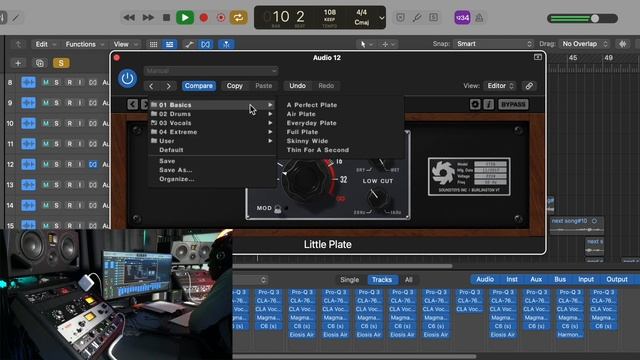This screenshot has width=640, height=360.
Task: Click the add track plus button
Action: pos(18,63)
